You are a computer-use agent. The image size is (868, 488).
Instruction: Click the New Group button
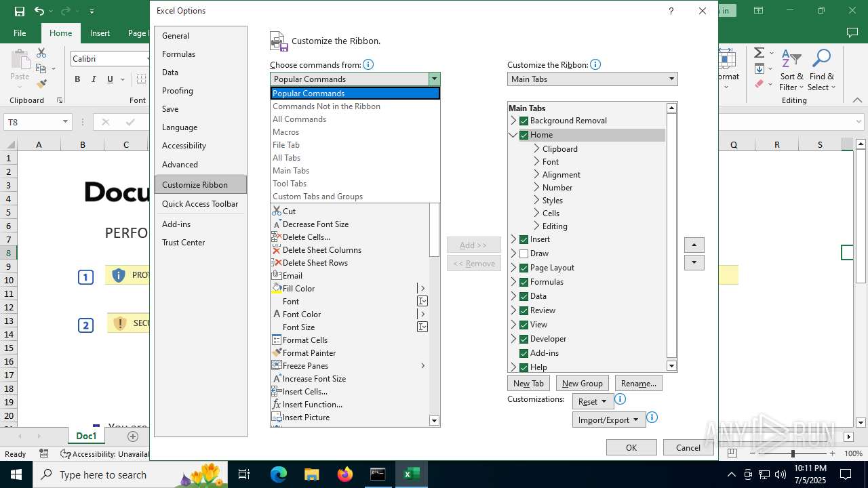(582, 383)
